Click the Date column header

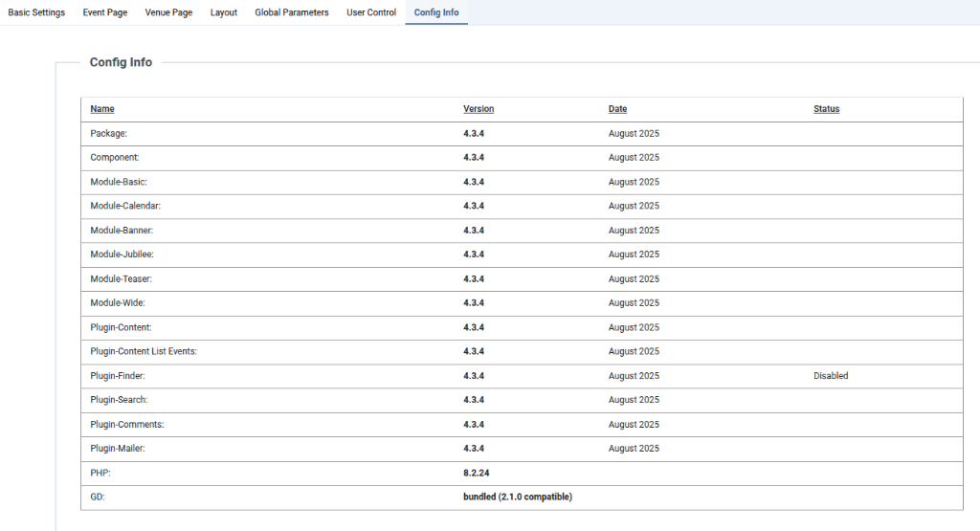click(618, 109)
